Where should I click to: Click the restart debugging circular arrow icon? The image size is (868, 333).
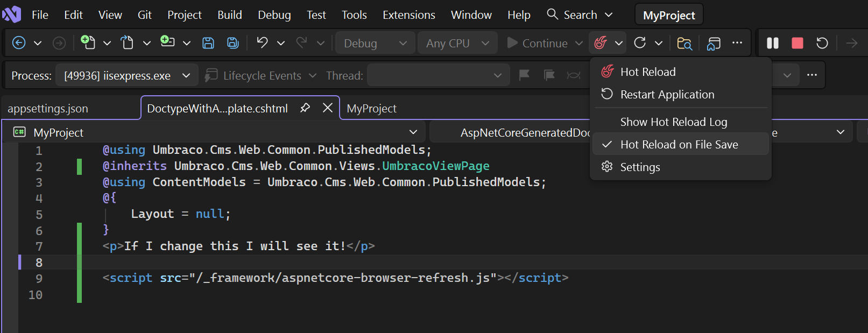click(822, 43)
